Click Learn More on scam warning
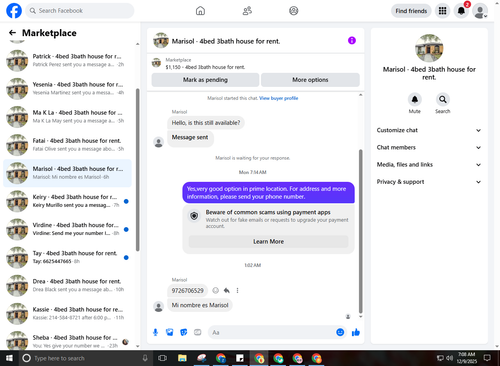This screenshot has width=500, height=366. click(268, 241)
